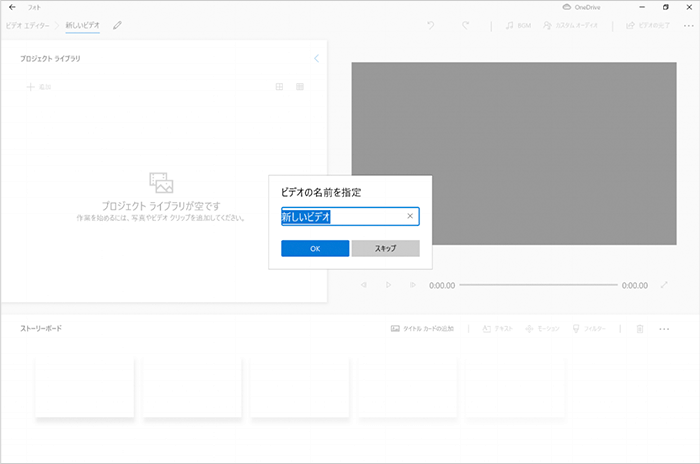The image size is (700, 464).
Task: Clear the video name field with X
Action: pos(410,216)
